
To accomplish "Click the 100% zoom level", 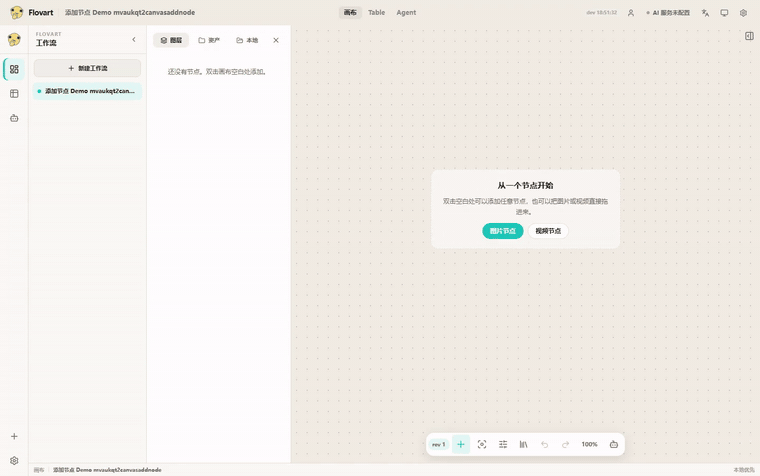I will pyautogui.click(x=589, y=444).
